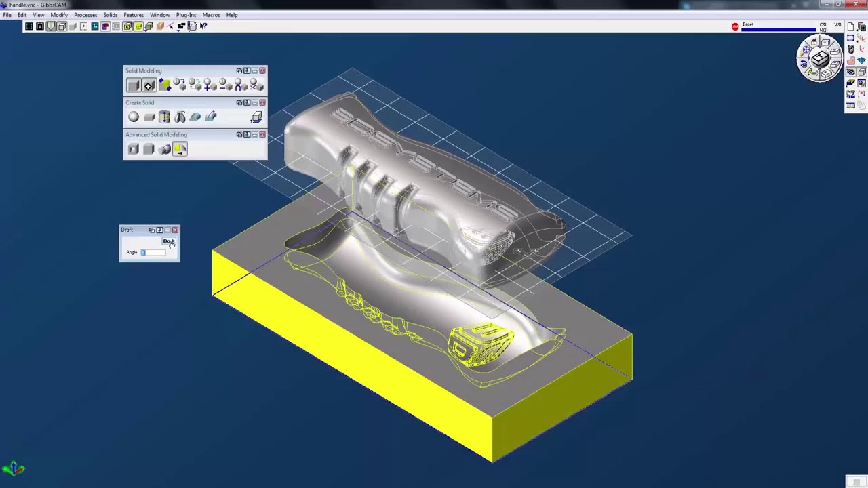The width and height of the screenshot is (868, 488).
Task: Click the pencil arrow icon on trackball
Action: click(x=812, y=73)
